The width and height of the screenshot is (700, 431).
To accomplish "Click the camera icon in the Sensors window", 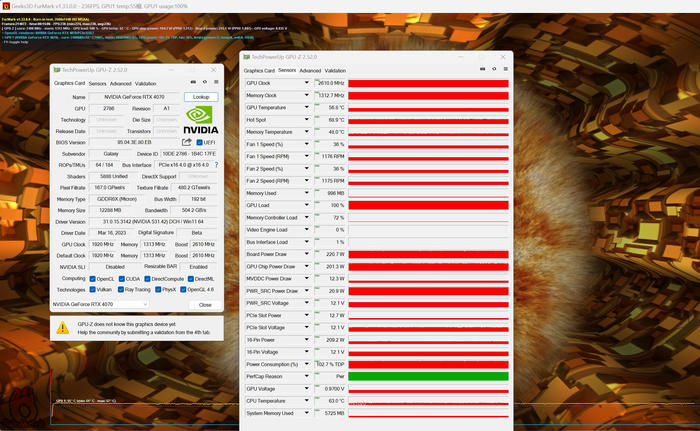I will [x=483, y=69].
